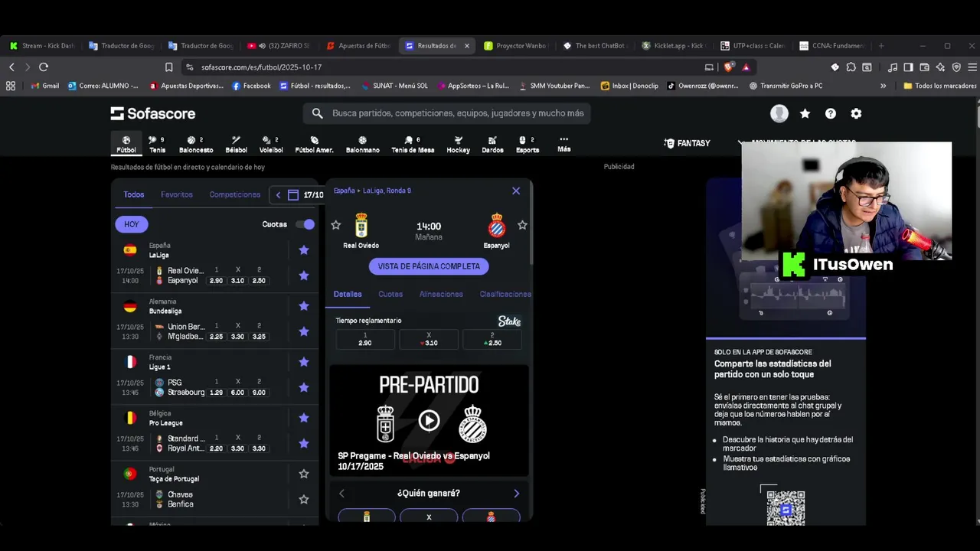Open the Detalles tab
This screenshot has width=980, height=551.
[x=348, y=294]
